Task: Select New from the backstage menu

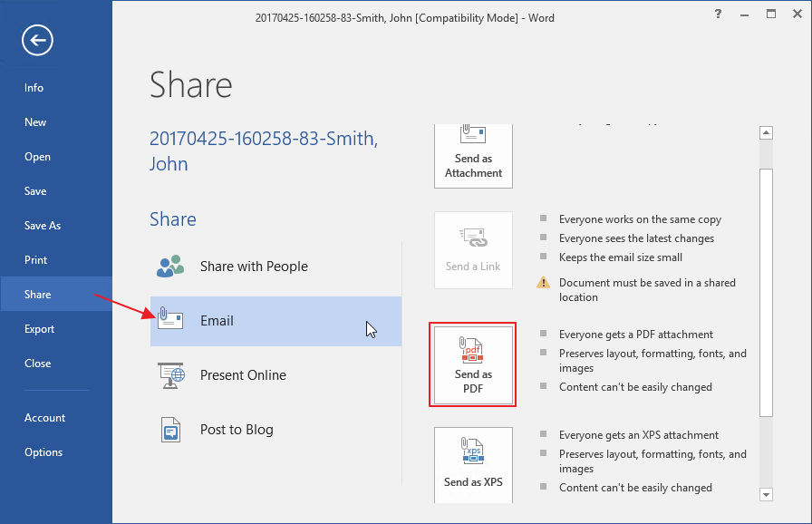Action: (x=35, y=122)
